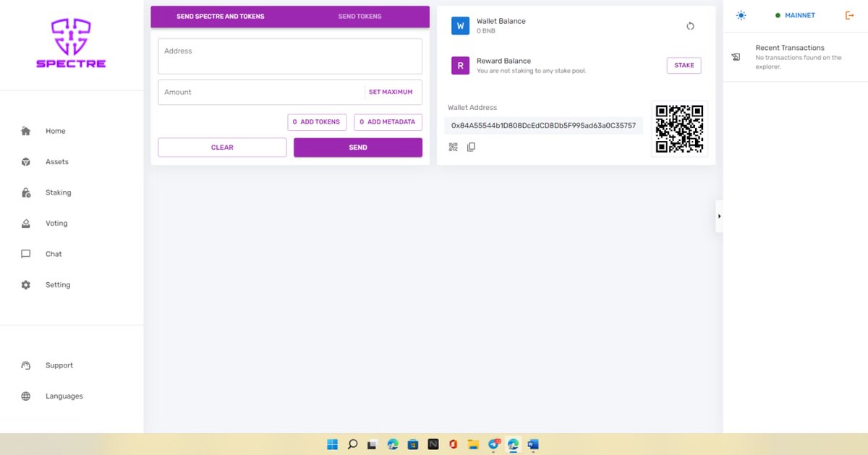The height and width of the screenshot is (455, 868).
Task: Open Microsoft Store from taskbar
Action: (x=413, y=444)
